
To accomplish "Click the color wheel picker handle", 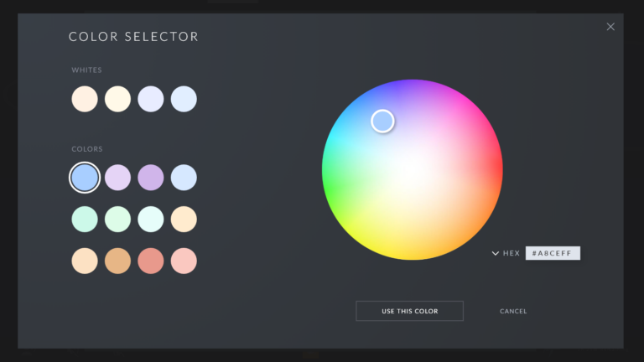I will (382, 122).
